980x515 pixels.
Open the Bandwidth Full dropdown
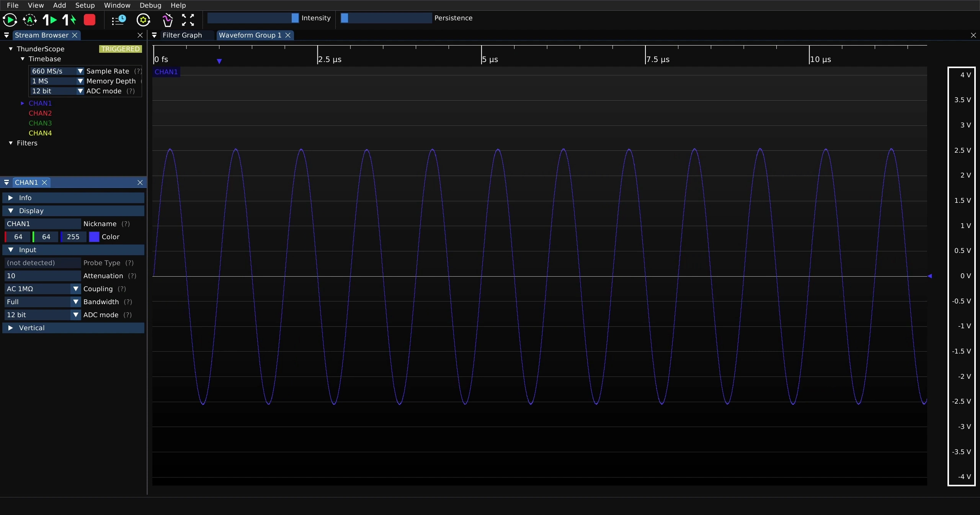tap(42, 302)
